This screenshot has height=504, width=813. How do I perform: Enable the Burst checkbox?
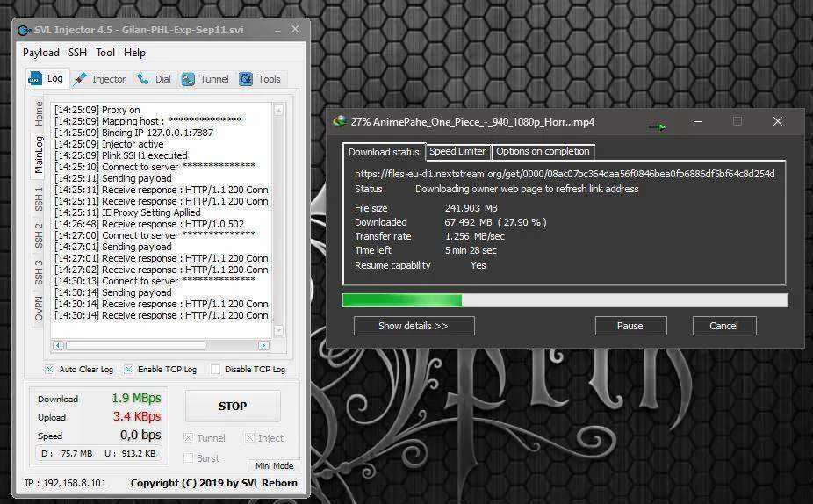tap(188, 457)
